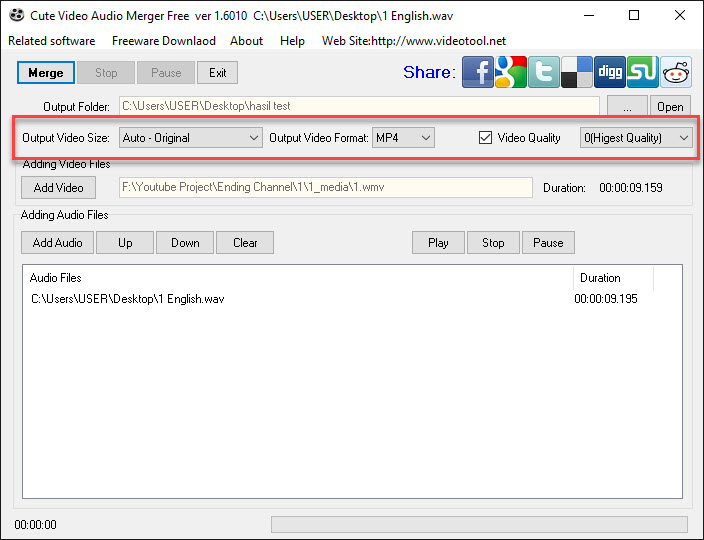The height and width of the screenshot is (540, 704).
Task: Open the output folder with Open button
Action: pos(670,107)
